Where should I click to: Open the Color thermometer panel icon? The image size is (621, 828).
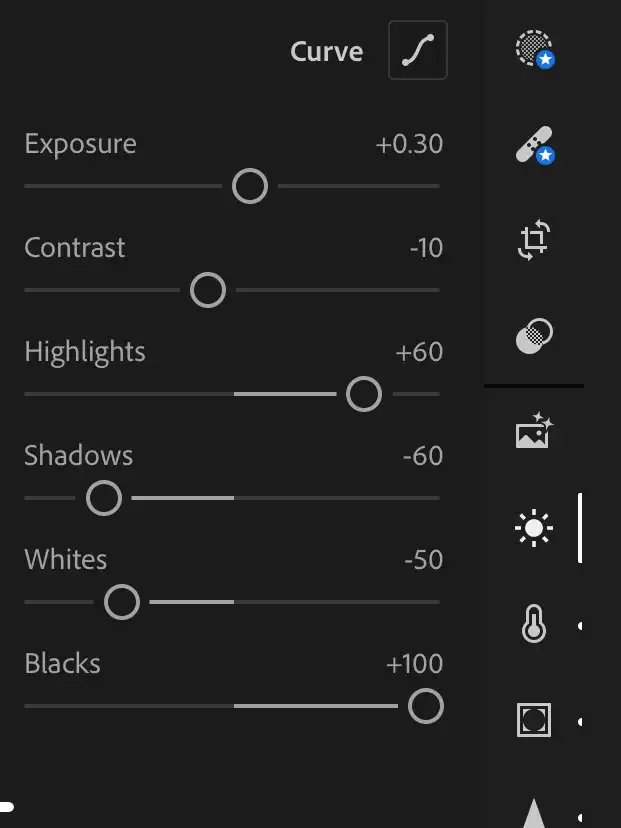tap(534, 625)
